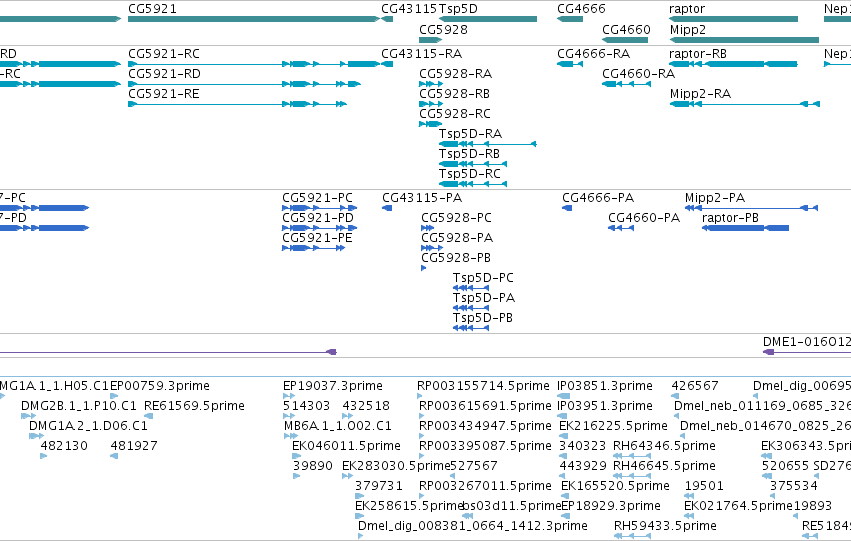Select transcript CG5921-RC
Screen dimensions: 851x541
[x=253, y=64]
